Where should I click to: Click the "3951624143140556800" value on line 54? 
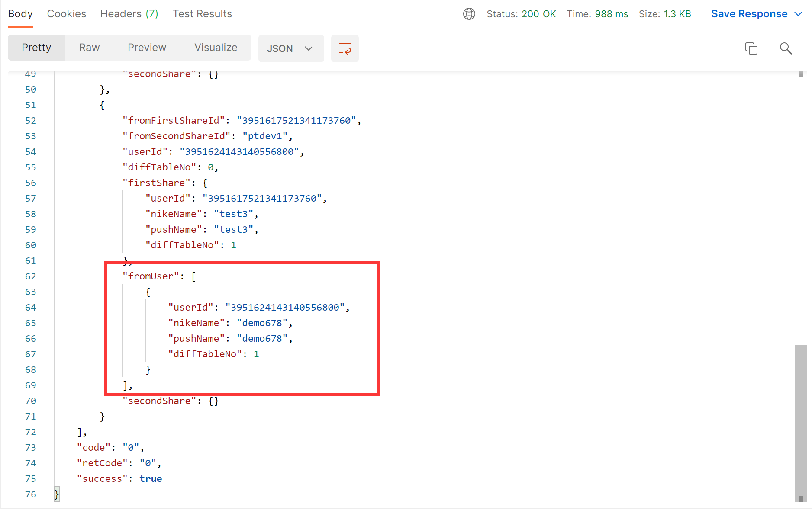(239, 151)
